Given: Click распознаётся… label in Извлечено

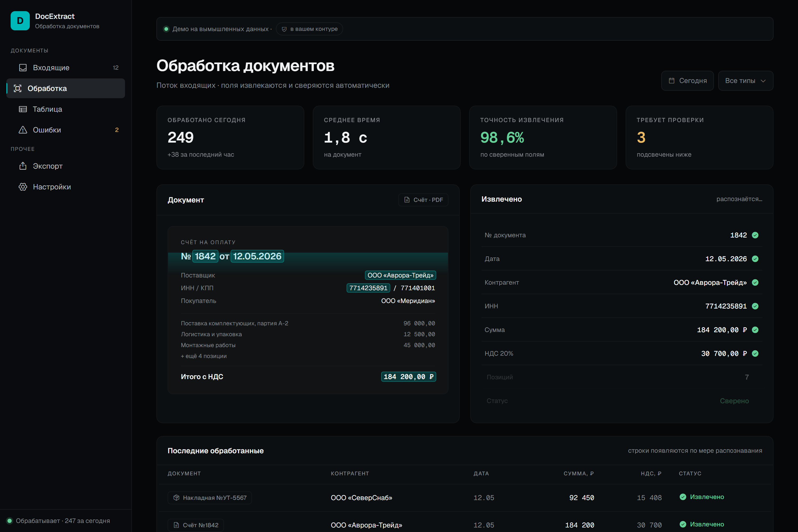Looking at the screenshot, I should point(739,199).
